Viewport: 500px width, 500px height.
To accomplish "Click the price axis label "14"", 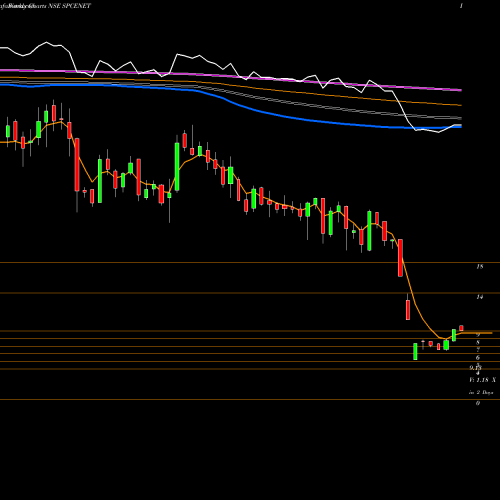I will [x=480, y=297].
